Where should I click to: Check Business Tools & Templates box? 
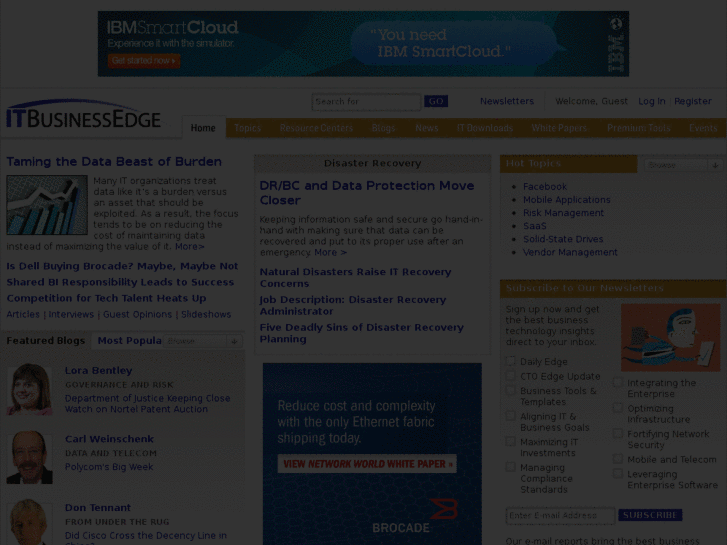click(x=510, y=391)
